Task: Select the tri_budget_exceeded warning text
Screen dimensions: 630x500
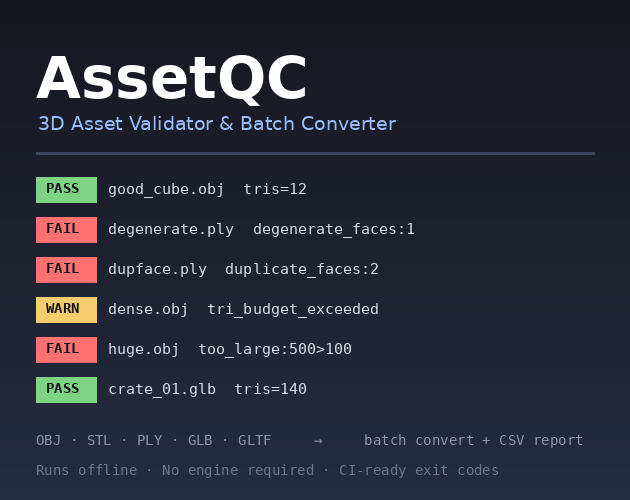Action: pos(293,309)
